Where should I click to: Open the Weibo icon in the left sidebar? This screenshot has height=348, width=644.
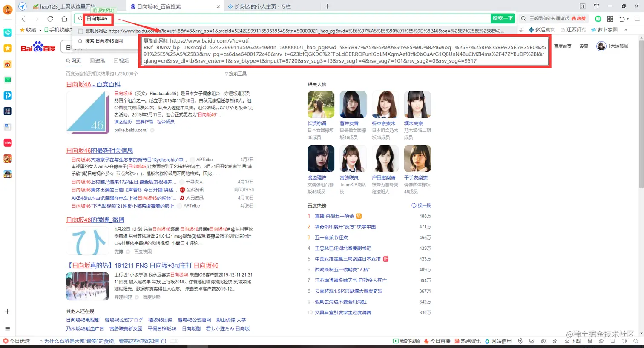click(8, 64)
